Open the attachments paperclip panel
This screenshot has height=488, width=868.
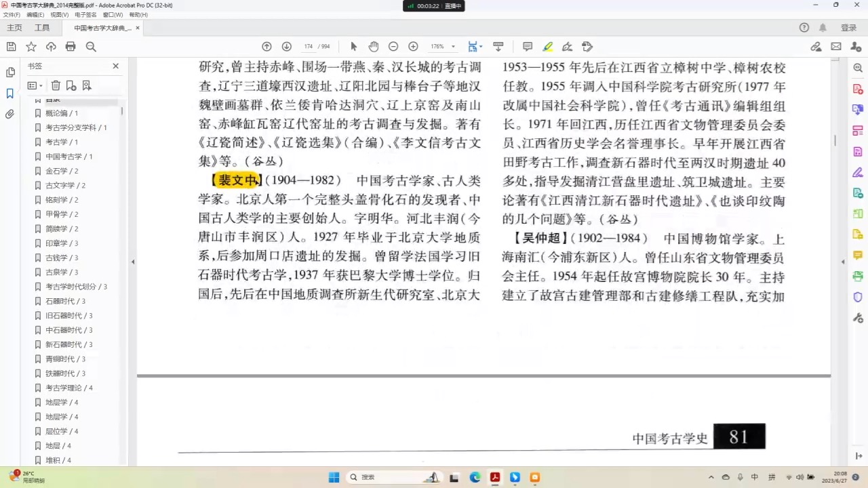tap(10, 114)
